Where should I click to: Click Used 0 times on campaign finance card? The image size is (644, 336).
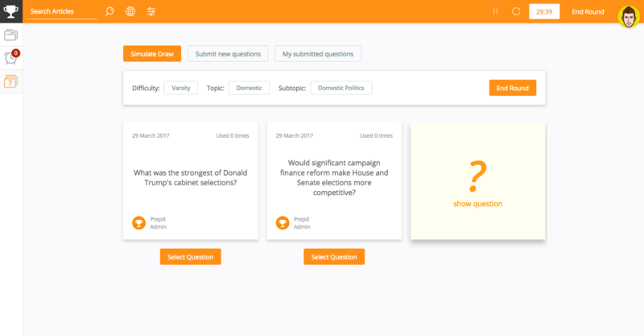click(x=376, y=135)
